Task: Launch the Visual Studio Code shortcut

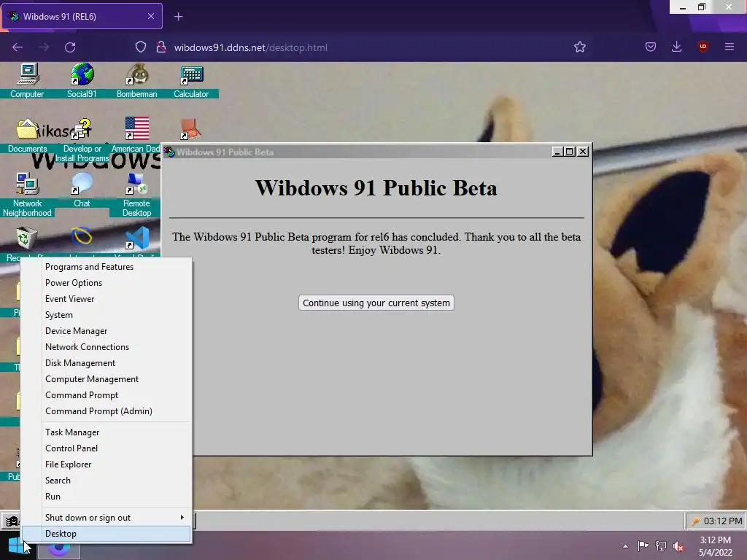Action: coord(138,238)
